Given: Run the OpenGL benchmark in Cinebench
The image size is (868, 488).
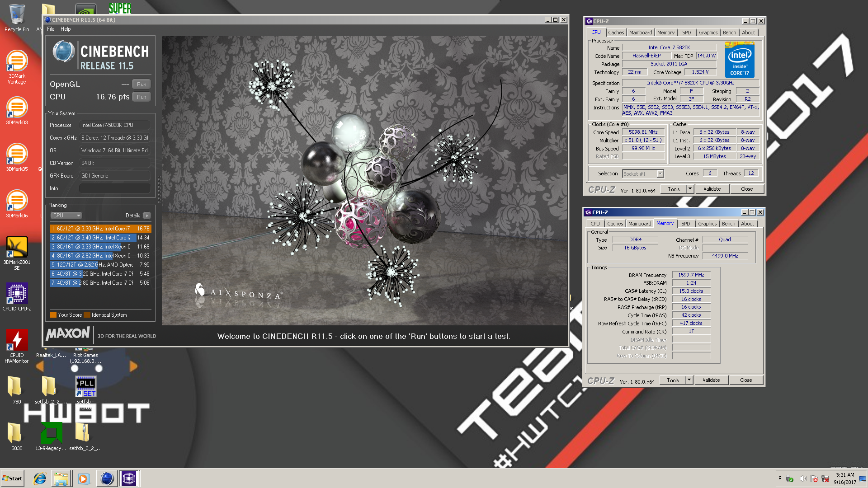Looking at the screenshot, I should click(x=142, y=84).
